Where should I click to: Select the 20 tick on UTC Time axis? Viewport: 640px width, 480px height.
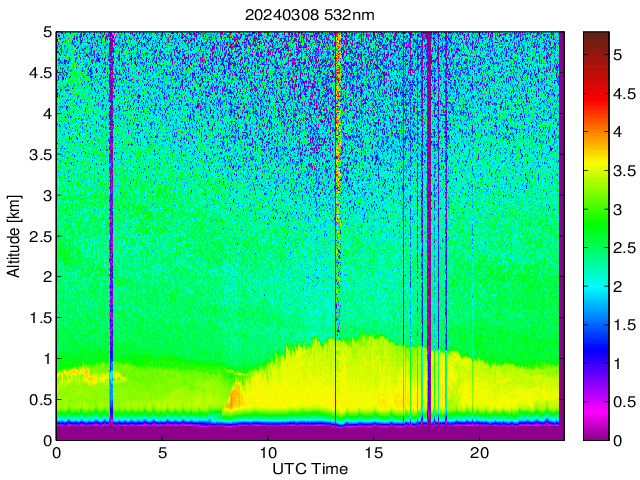click(479, 452)
